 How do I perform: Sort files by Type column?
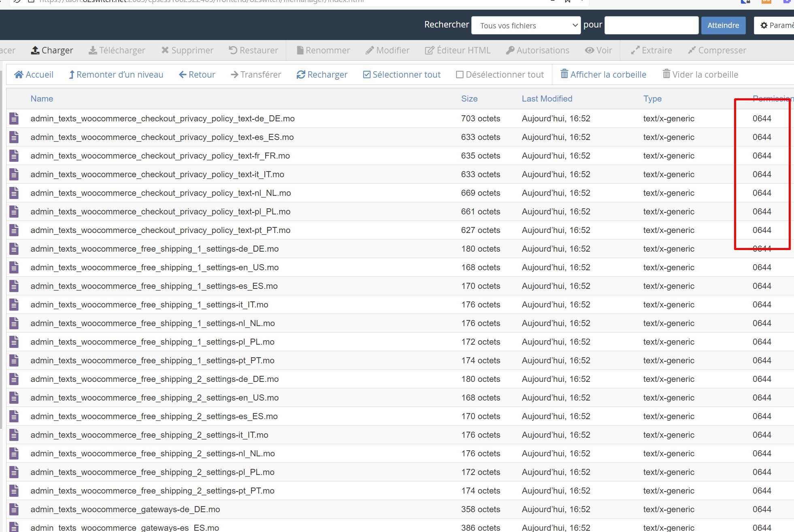pos(652,99)
